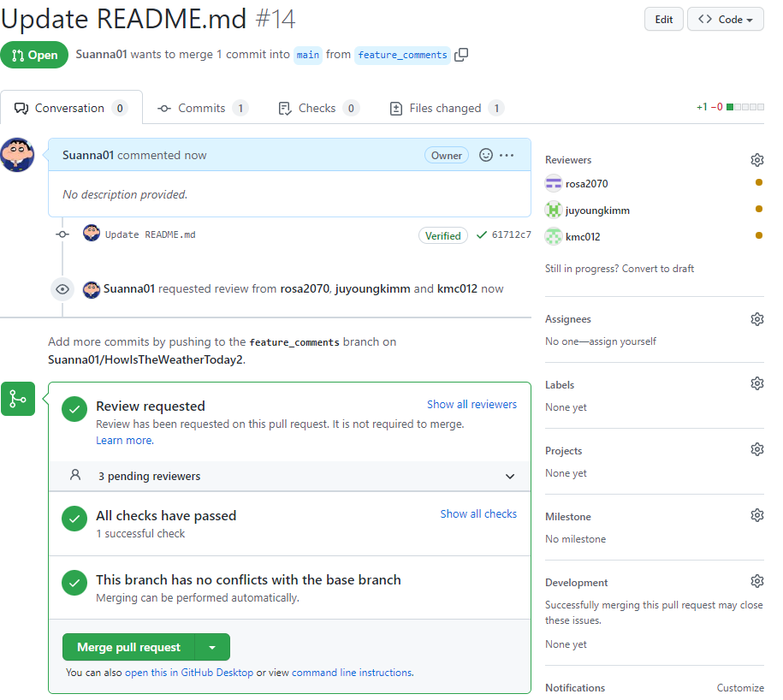Open the Labels gear settings

(757, 383)
